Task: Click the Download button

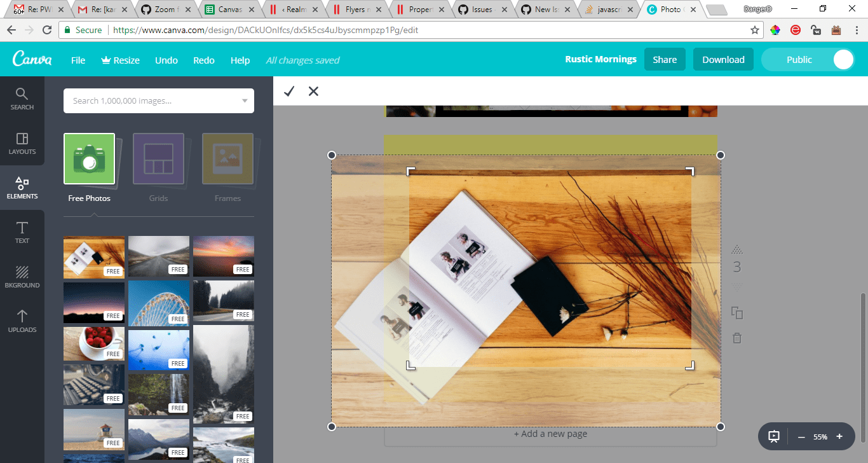Action: 723,60
